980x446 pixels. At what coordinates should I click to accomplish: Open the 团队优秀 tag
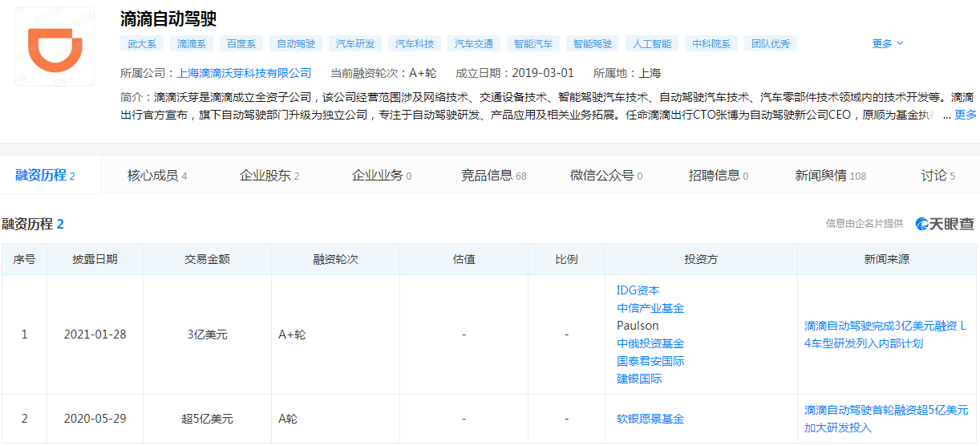click(771, 44)
